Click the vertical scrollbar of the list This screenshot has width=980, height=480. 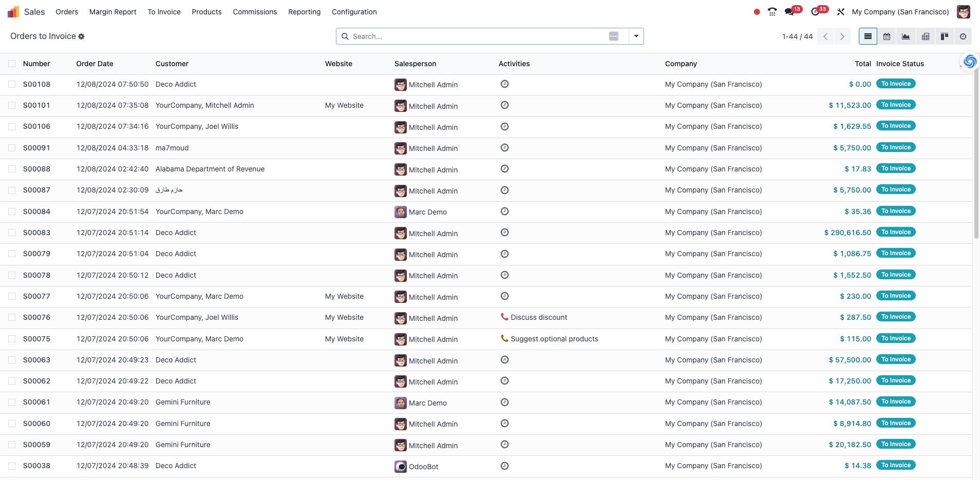pos(976,154)
